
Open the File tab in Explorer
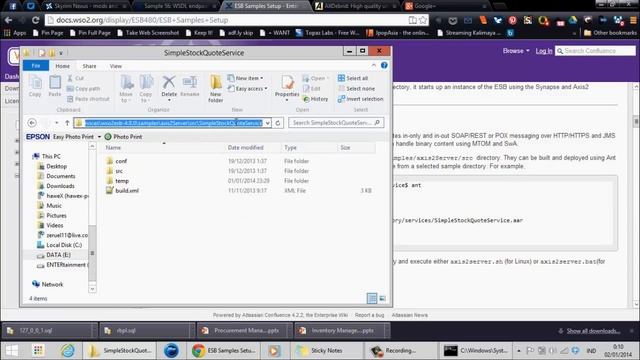tap(36, 66)
